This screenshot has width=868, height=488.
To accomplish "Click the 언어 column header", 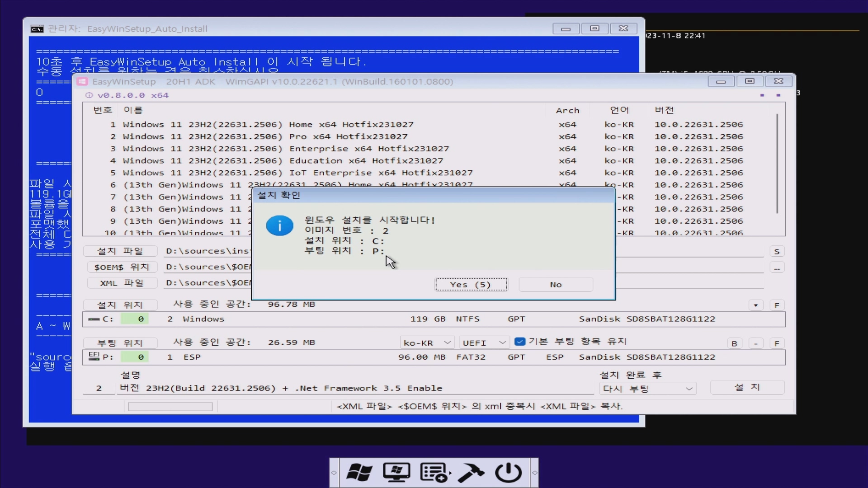I will (619, 110).
